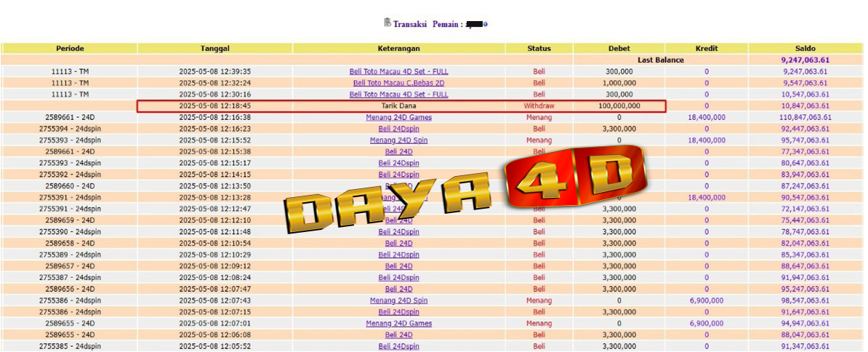The image size is (868, 352).
Task: Click the 1,000,000 debet amount
Action: (x=619, y=83)
